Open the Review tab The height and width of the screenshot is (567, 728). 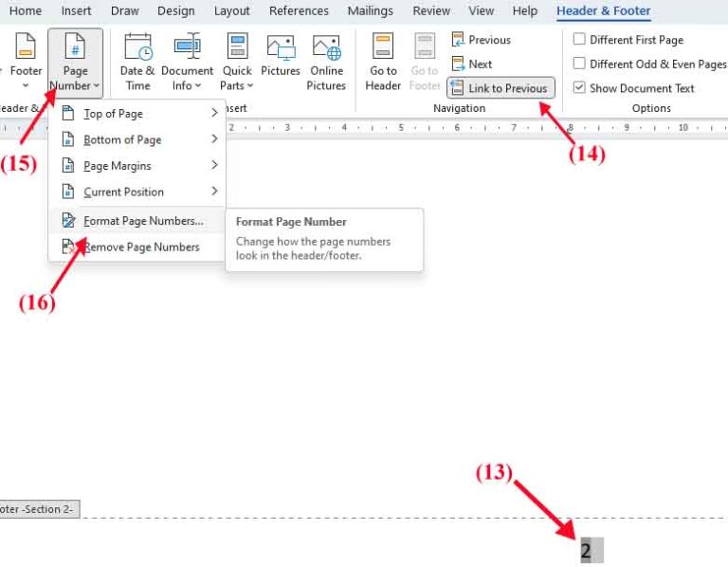click(431, 10)
